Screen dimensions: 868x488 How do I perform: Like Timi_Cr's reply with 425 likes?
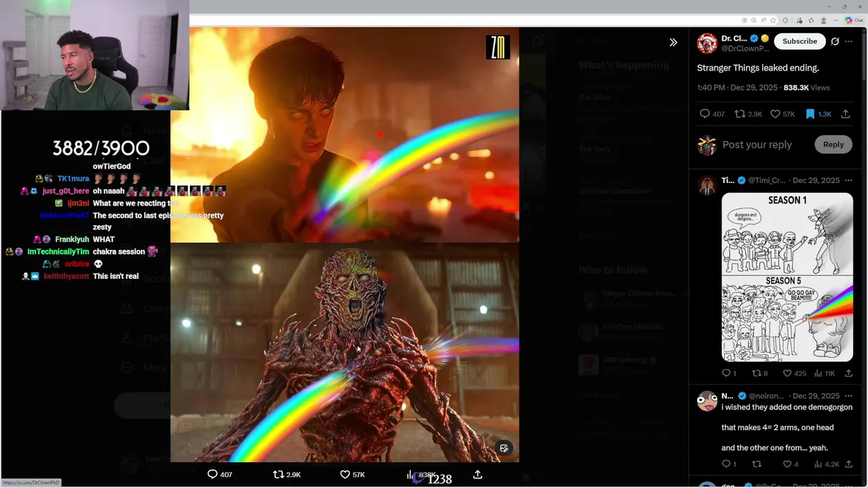tap(794, 373)
